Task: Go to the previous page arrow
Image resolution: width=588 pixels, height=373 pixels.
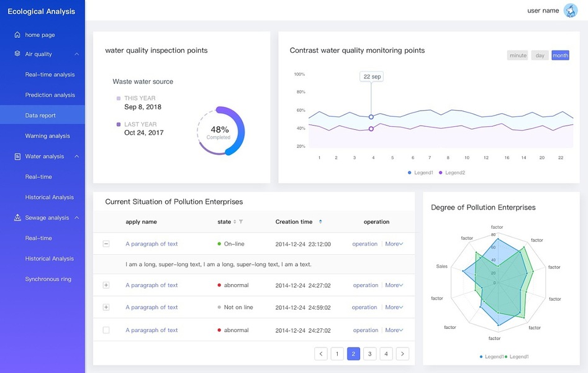Action: (x=321, y=354)
